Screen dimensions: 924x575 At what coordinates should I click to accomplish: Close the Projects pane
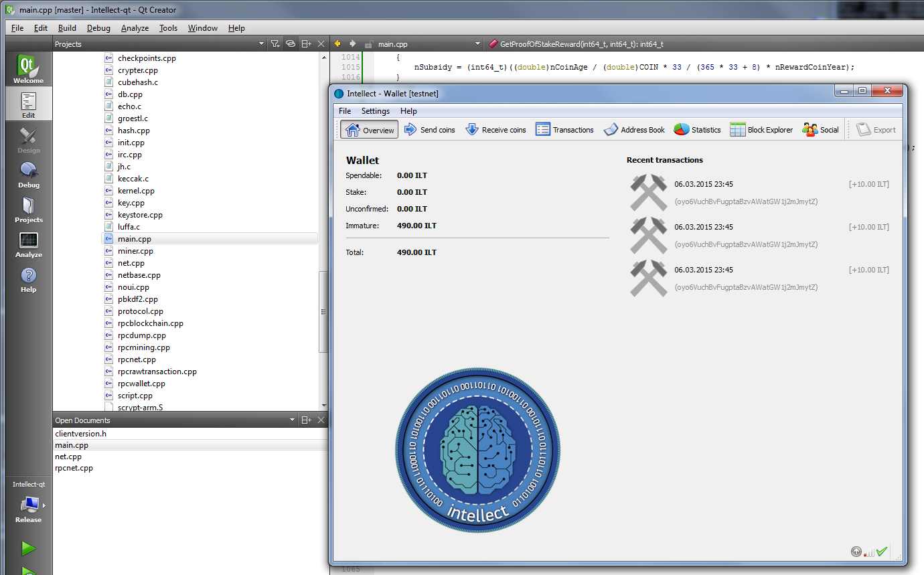[321, 44]
